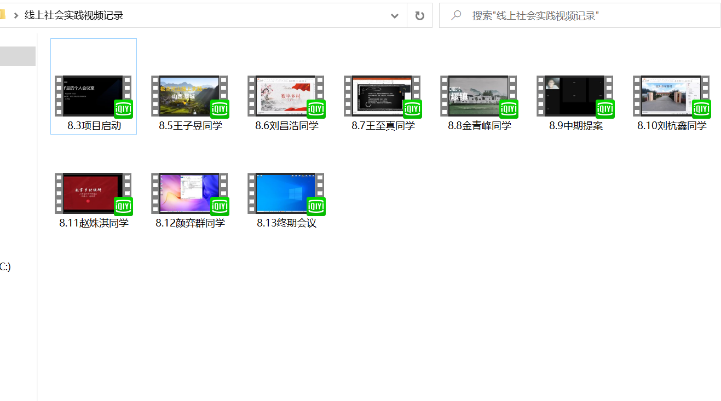The width and height of the screenshot is (721, 401).
Task: Open the address bar history dropdown
Action: click(x=396, y=15)
